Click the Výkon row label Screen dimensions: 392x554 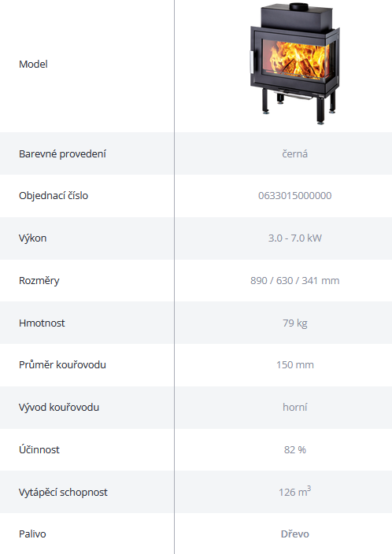pyautogui.click(x=32, y=238)
